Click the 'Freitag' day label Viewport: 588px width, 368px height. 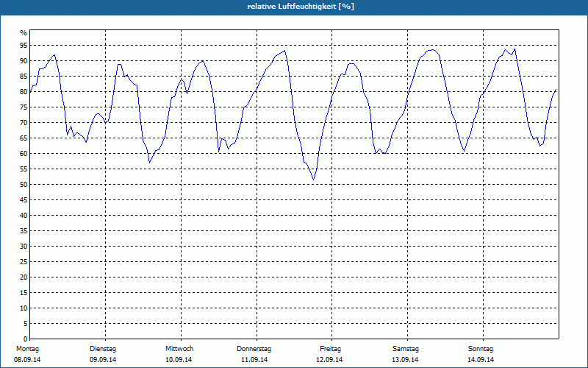(330, 349)
